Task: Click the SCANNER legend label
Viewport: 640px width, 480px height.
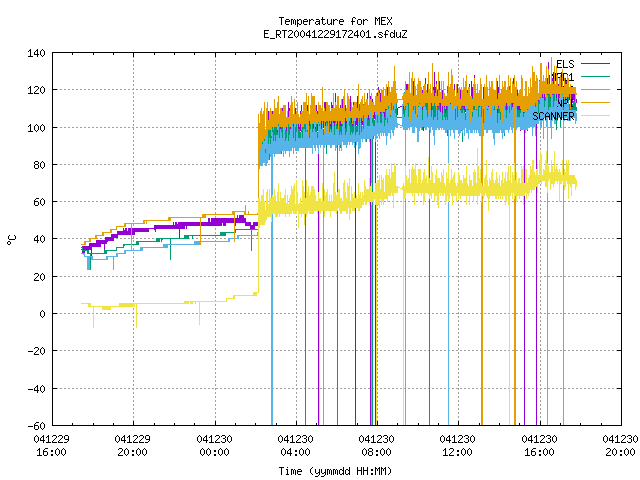Action: coord(553,116)
